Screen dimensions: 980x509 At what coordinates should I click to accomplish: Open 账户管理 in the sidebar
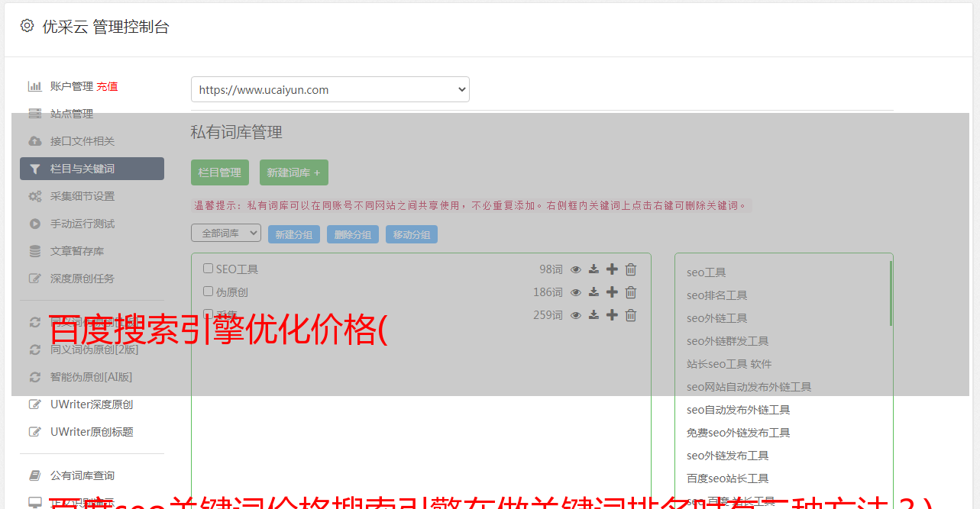pos(71,86)
